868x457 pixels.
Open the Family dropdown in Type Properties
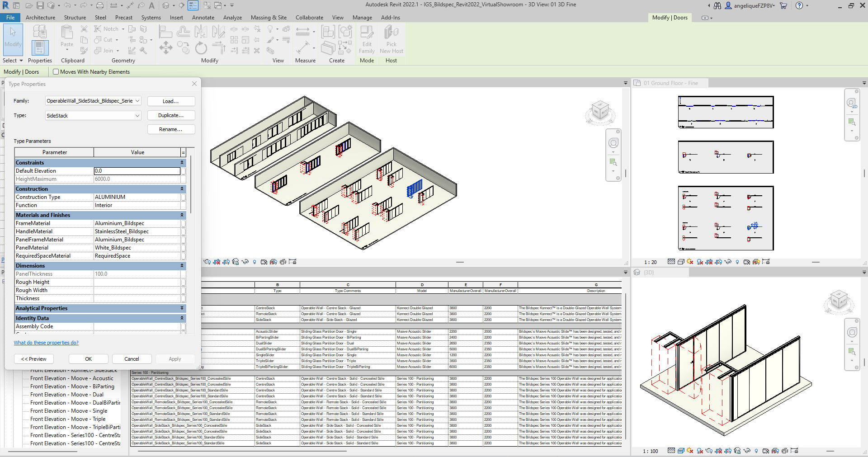tap(137, 101)
